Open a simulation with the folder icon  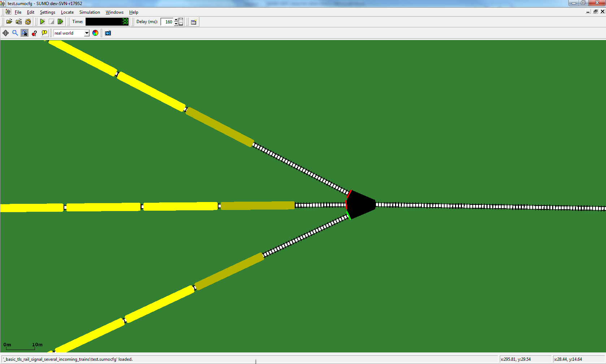click(x=9, y=22)
